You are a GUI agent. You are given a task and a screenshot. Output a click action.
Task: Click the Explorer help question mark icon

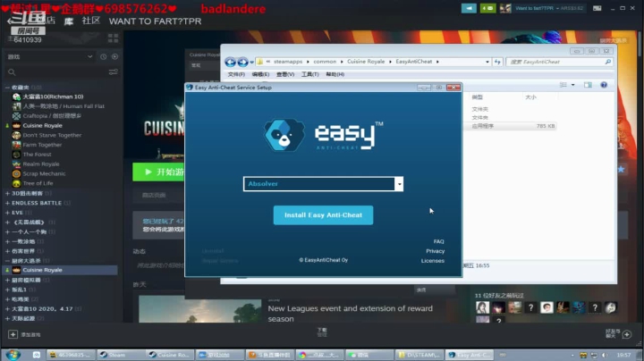(x=604, y=85)
